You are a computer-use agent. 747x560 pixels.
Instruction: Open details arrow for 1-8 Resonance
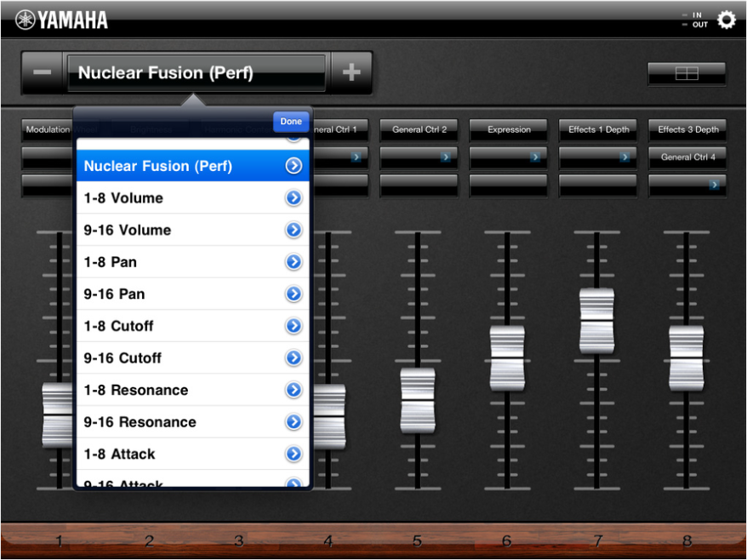[294, 390]
